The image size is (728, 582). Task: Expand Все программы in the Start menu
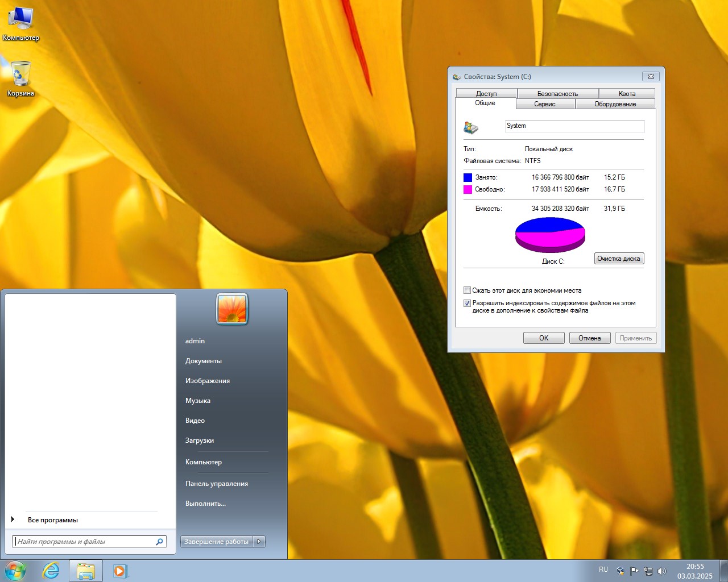click(x=52, y=520)
